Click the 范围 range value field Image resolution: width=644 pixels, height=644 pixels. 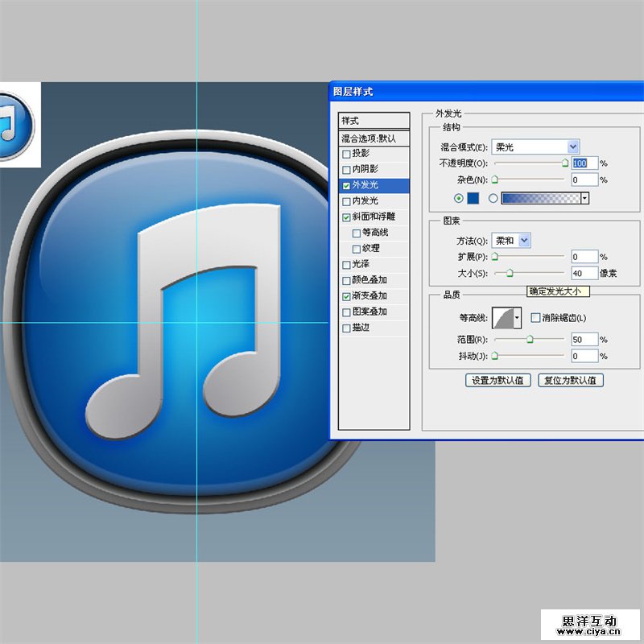(x=584, y=340)
